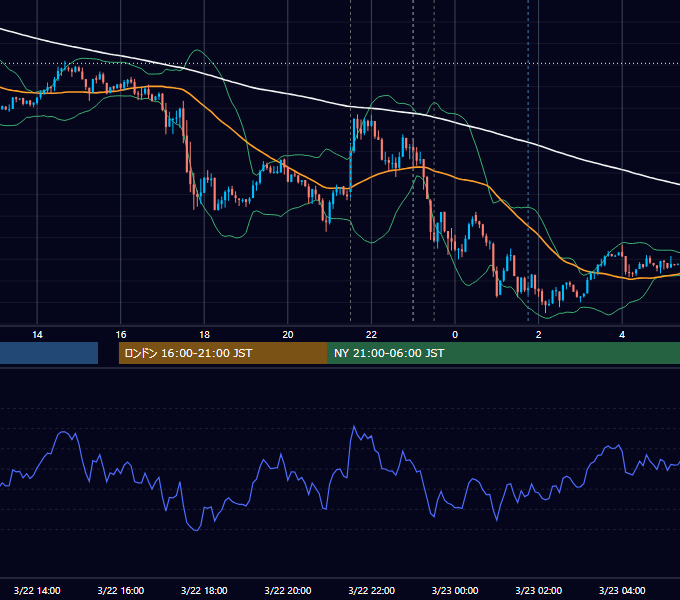Click the '20' hour label on the chart axis

tap(288, 335)
